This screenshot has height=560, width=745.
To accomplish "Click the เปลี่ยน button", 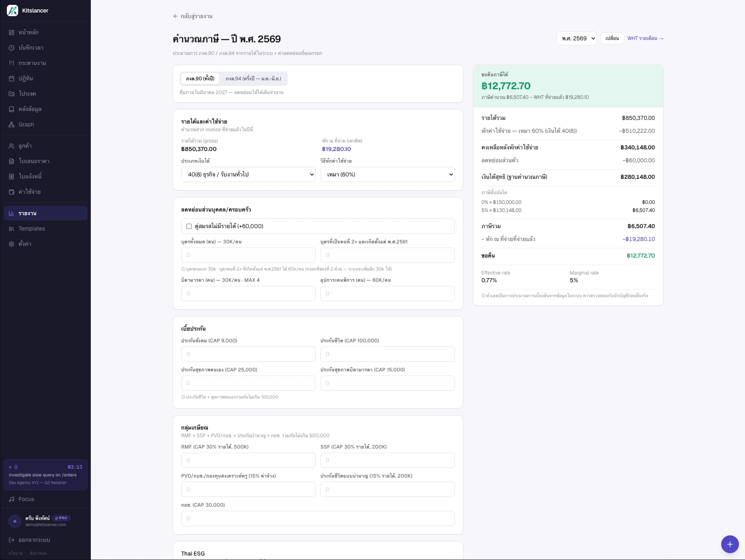I will pyautogui.click(x=612, y=38).
